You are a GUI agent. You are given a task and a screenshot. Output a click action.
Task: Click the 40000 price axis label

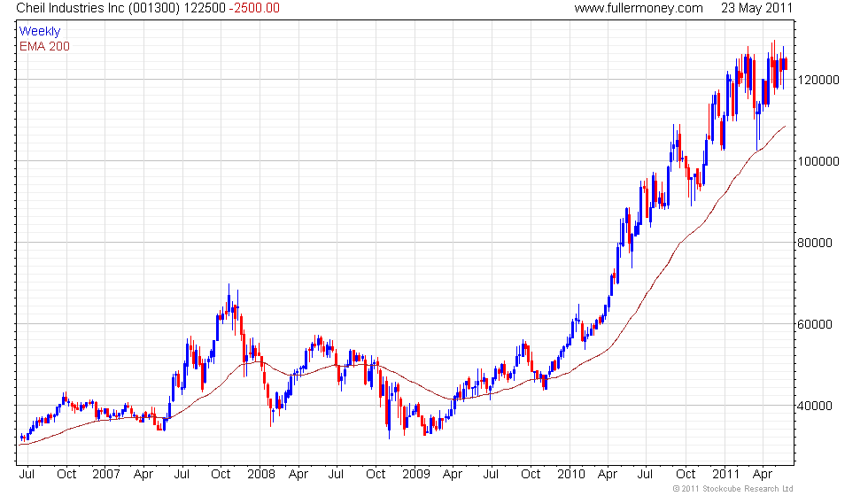(814, 406)
